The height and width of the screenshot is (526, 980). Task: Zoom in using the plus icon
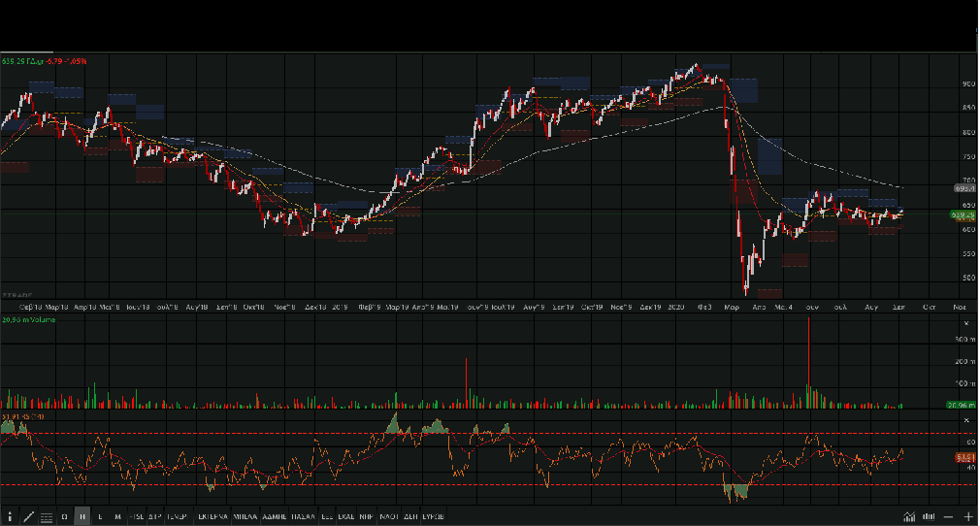tap(967, 516)
